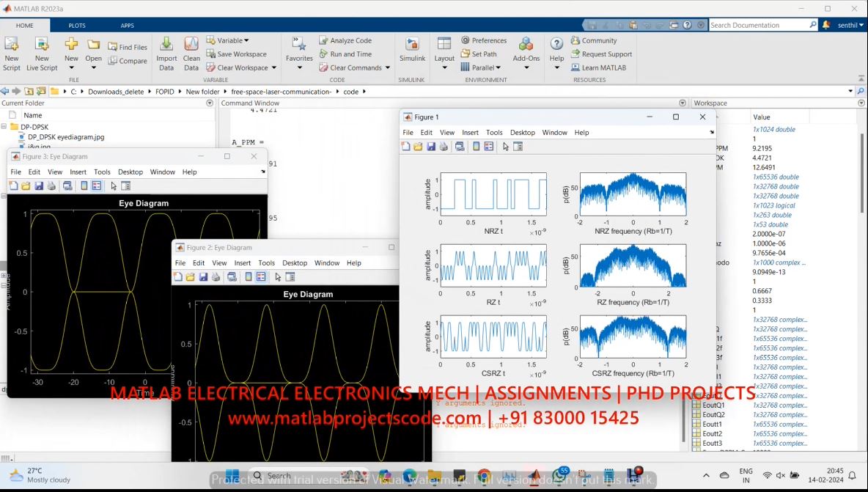Expand the DP-DPSK folder tree node
Viewport: 868px width, 492px height.
pyautogui.click(x=4, y=127)
